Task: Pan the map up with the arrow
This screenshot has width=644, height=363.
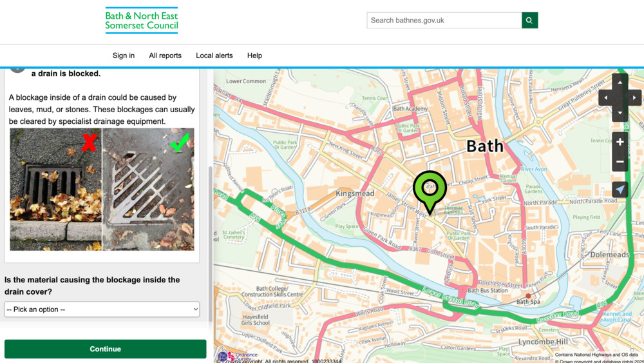Action: 620,83
